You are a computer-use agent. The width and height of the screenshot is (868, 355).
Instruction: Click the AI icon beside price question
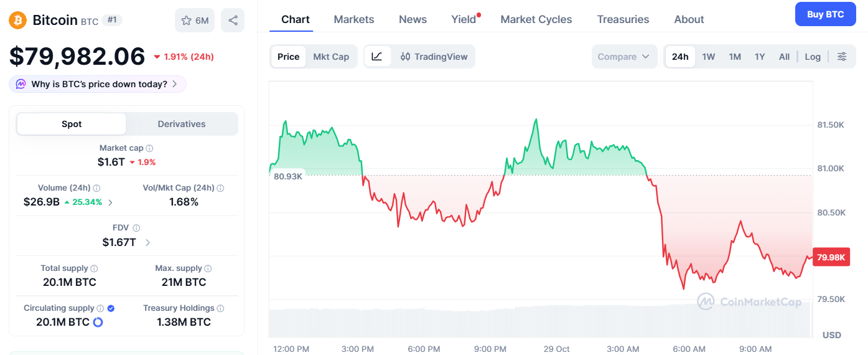(x=21, y=84)
